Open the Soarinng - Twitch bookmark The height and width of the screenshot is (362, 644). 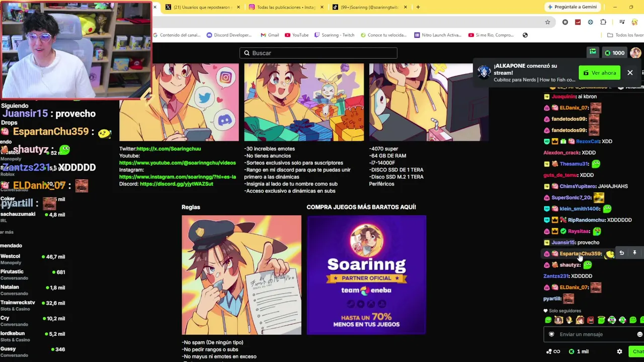tap(334, 35)
